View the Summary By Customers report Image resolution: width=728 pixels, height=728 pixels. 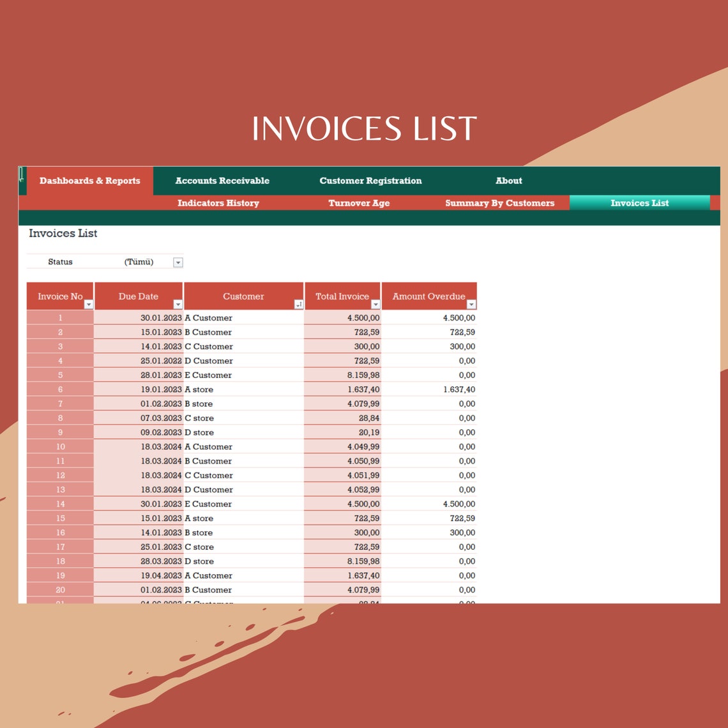click(x=499, y=203)
